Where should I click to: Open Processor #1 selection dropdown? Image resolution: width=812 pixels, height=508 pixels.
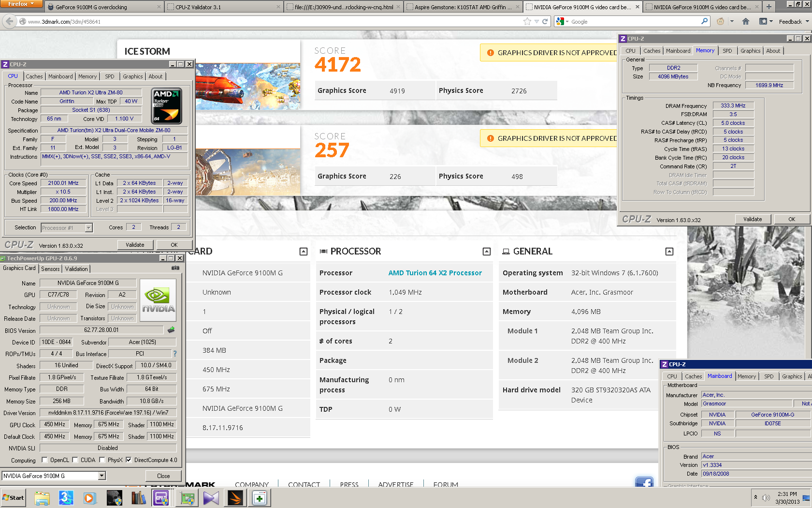(89, 227)
